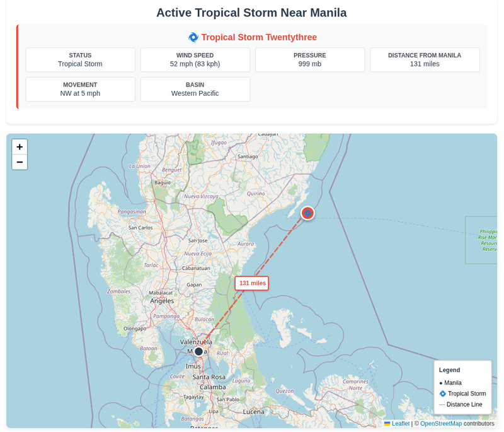Click the Legend panel header on the map
Image resolution: width=504 pixels, height=432 pixels.
(x=449, y=371)
